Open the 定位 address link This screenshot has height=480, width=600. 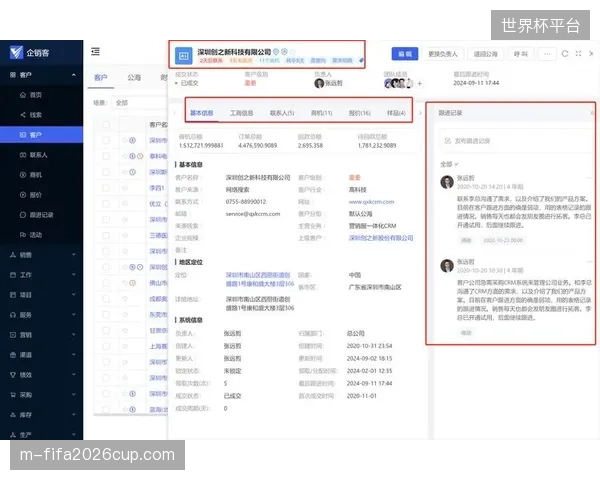click(x=259, y=279)
